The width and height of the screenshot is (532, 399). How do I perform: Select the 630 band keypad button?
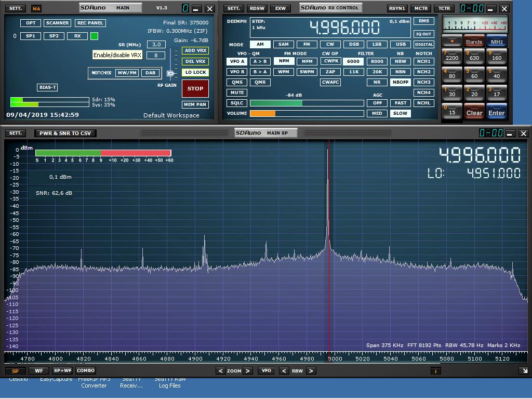[x=474, y=56]
